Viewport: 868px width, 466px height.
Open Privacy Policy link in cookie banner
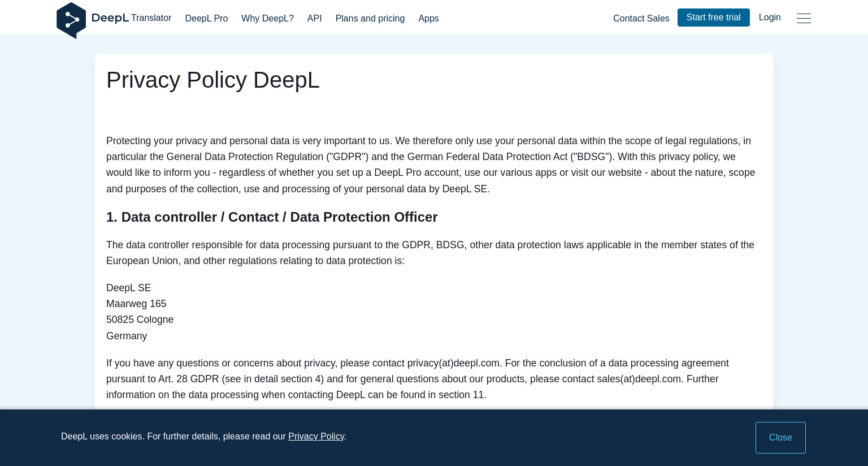click(x=316, y=437)
